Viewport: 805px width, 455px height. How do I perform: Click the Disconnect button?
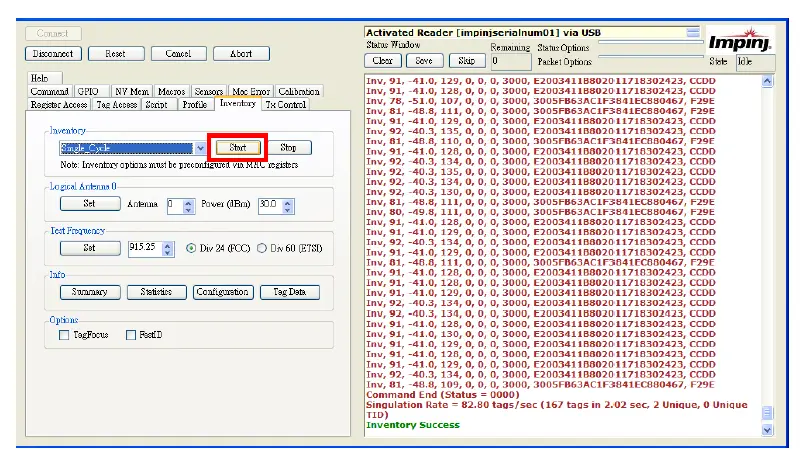click(x=53, y=54)
